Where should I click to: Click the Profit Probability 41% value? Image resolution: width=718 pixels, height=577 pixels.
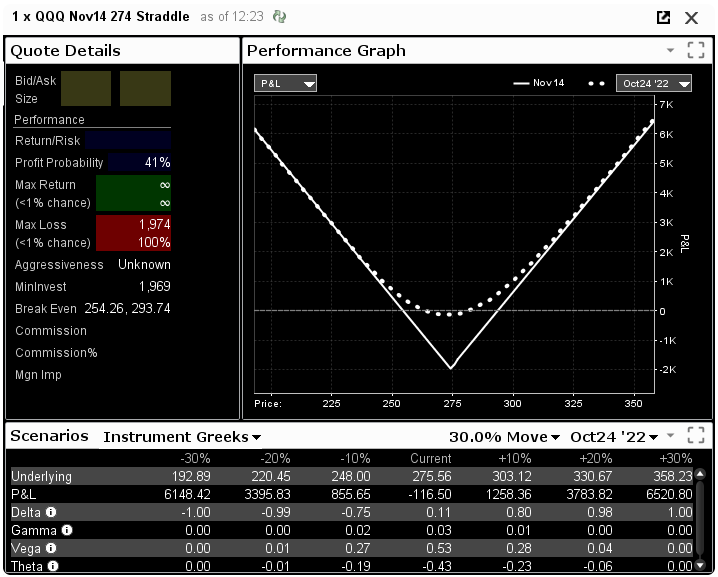pos(157,163)
